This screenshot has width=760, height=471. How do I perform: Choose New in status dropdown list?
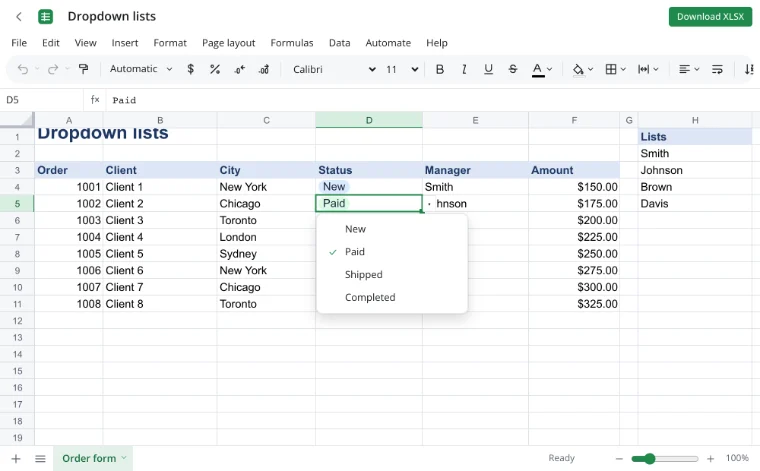(392, 229)
